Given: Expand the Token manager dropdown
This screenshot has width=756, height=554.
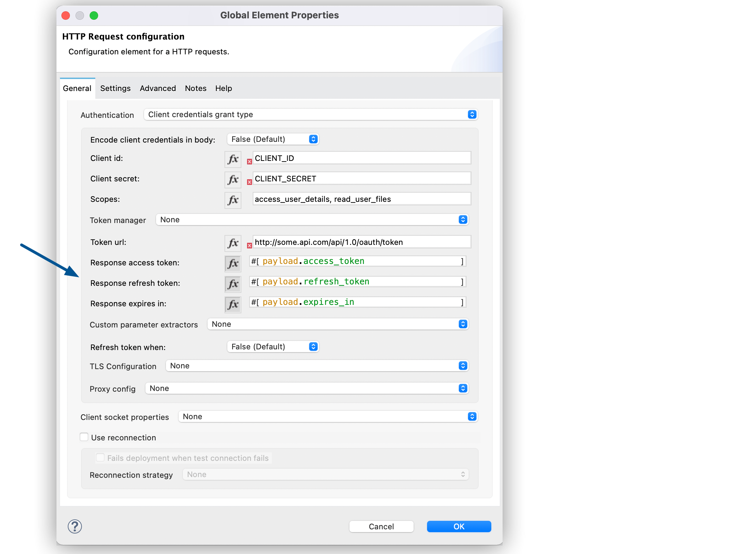Looking at the screenshot, I should tap(465, 219).
